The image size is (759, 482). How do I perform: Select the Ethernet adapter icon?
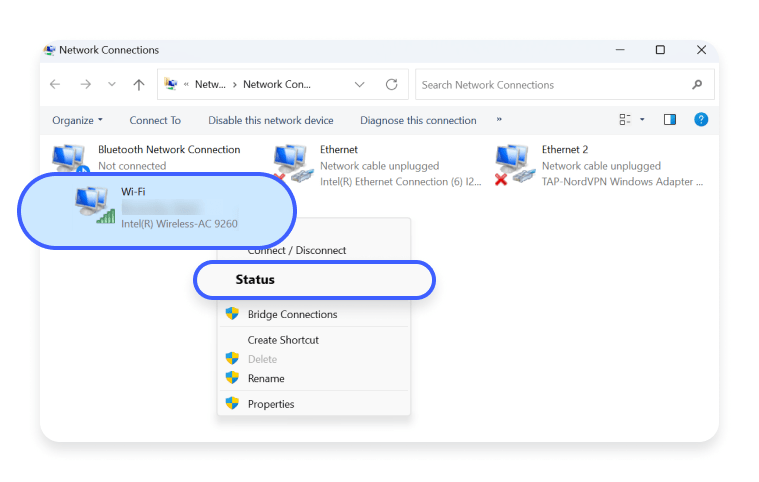(x=293, y=164)
